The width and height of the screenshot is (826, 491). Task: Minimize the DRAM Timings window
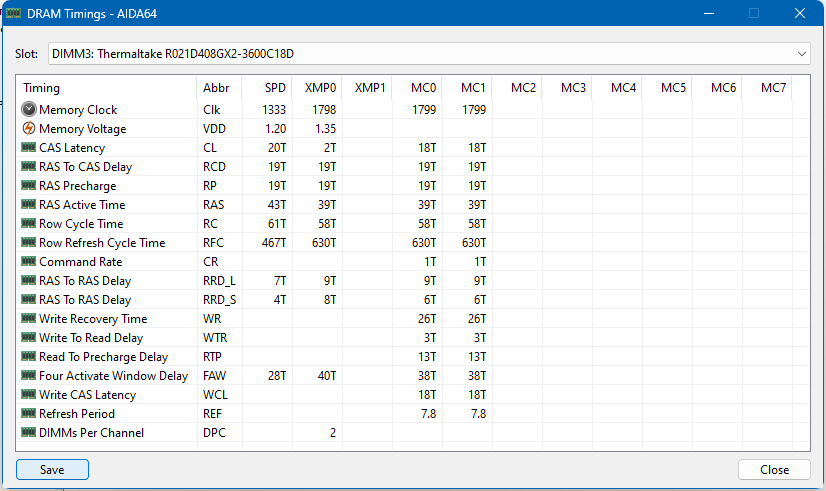[709, 13]
